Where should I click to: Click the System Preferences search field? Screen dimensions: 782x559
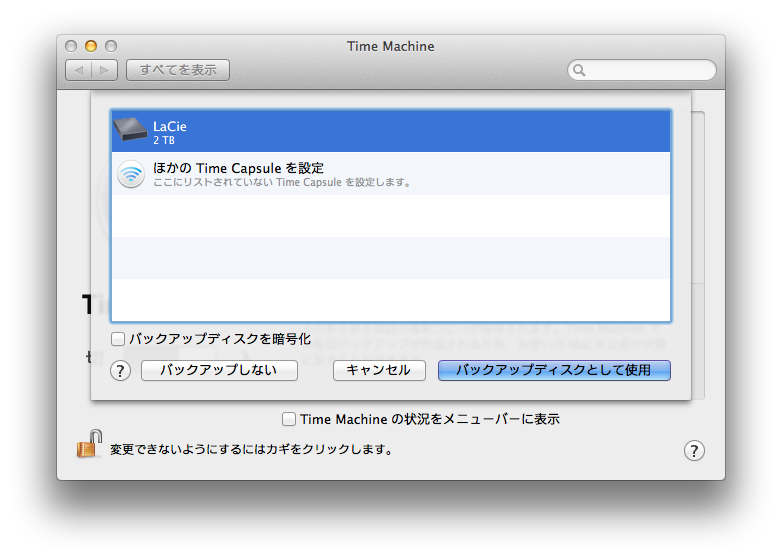point(642,70)
